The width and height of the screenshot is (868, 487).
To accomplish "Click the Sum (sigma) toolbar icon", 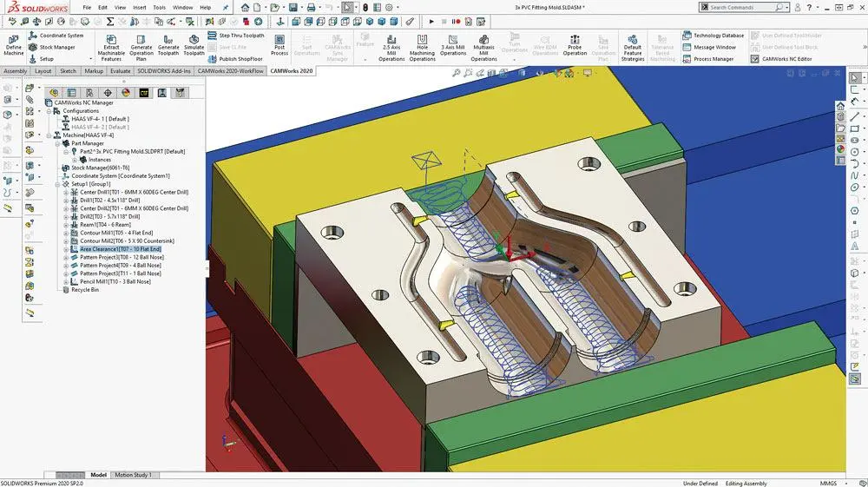I will coord(109,22).
